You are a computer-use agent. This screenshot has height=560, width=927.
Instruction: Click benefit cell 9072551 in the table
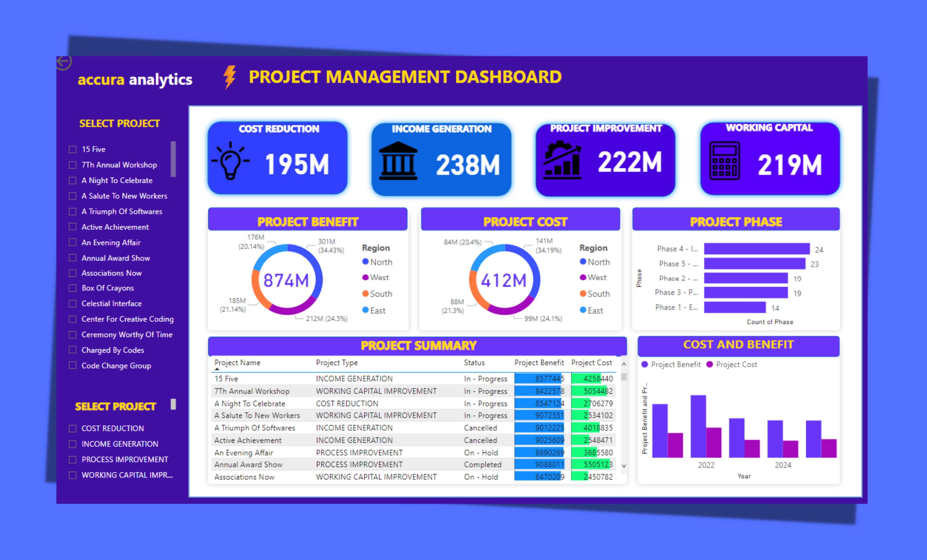coord(540,416)
